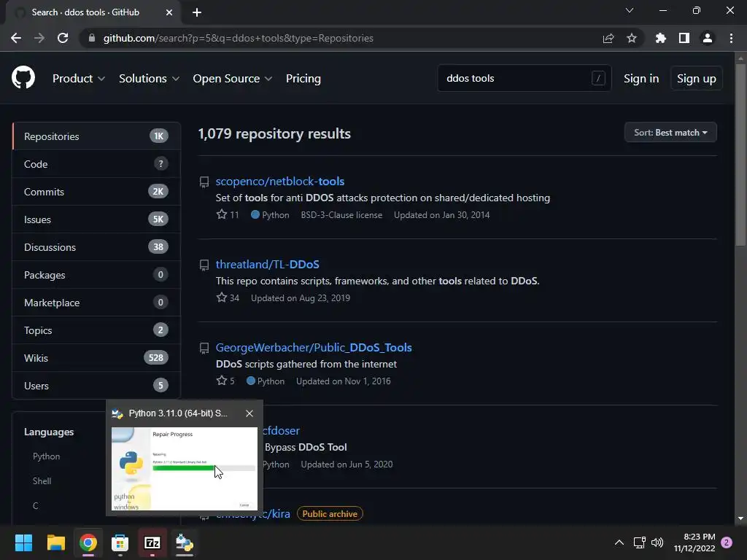This screenshot has height=560, width=747.
Task: Select the Packages search filter
Action: click(x=96, y=275)
